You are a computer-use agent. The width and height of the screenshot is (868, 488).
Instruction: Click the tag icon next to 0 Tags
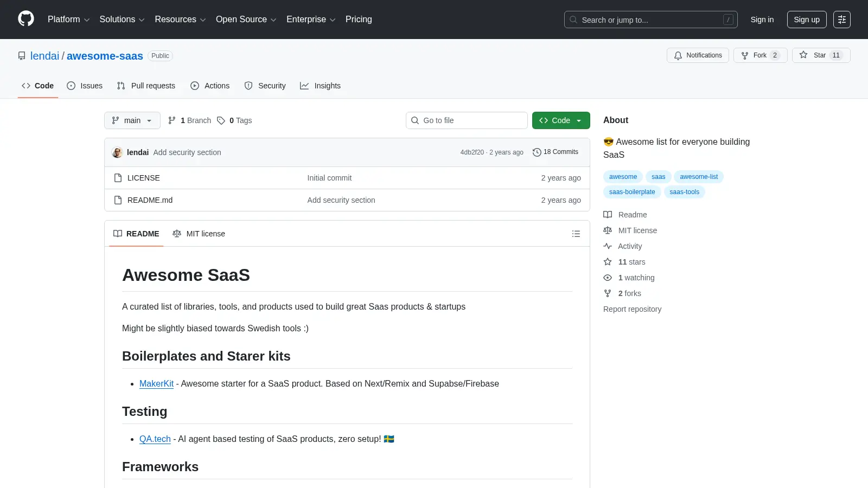(221, 120)
